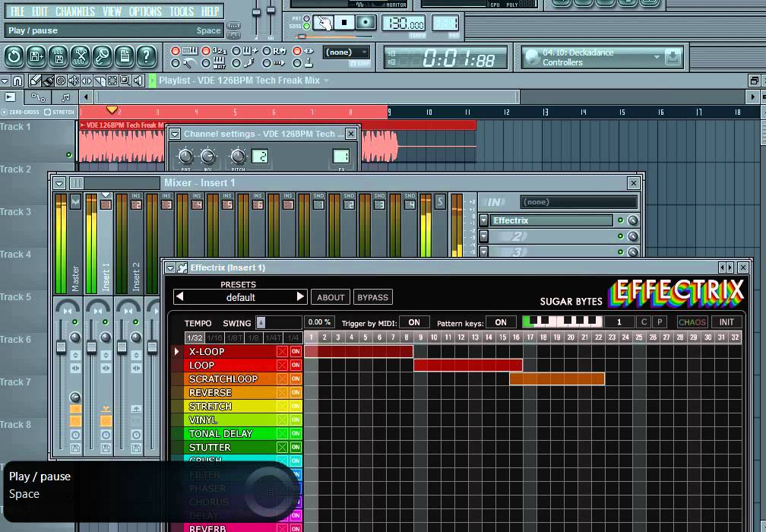Click the help question mark toolbar icon
This screenshot has width=766, height=532.
pos(146,56)
